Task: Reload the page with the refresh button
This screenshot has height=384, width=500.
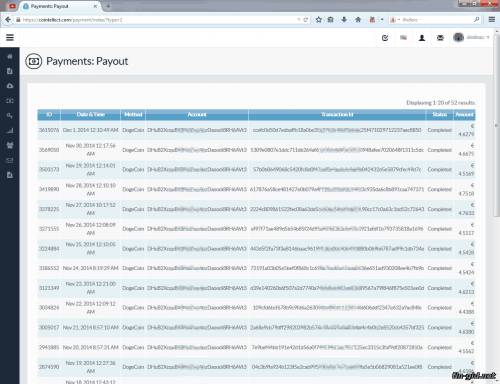Action: [306, 20]
